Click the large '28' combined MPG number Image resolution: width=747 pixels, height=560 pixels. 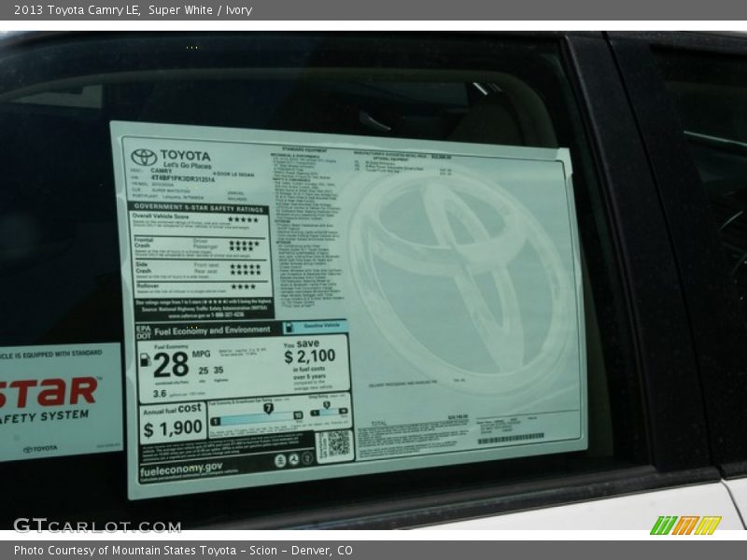(x=171, y=365)
